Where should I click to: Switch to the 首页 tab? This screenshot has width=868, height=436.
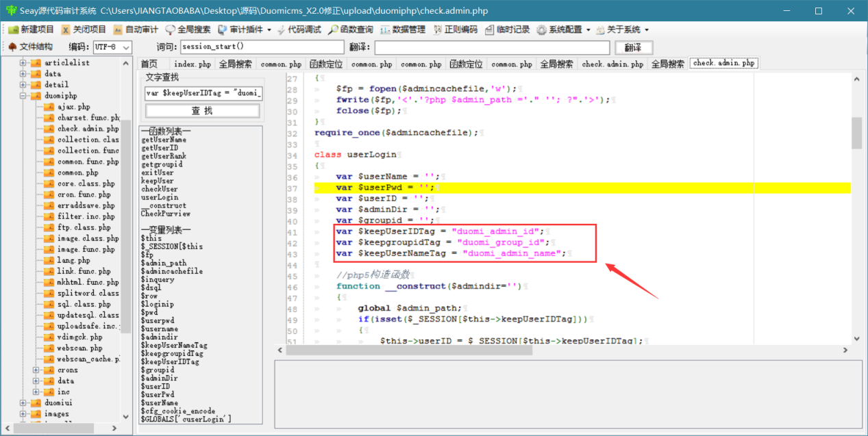pyautogui.click(x=149, y=64)
